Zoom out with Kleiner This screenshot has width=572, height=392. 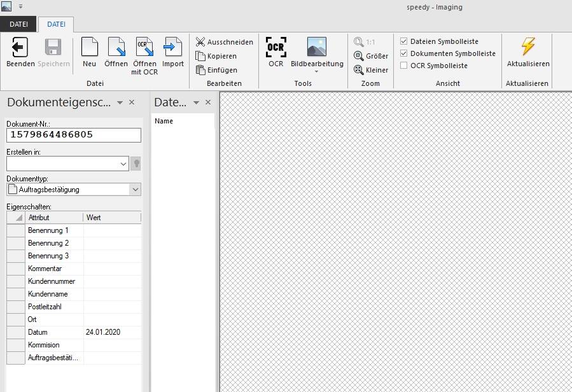point(371,70)
